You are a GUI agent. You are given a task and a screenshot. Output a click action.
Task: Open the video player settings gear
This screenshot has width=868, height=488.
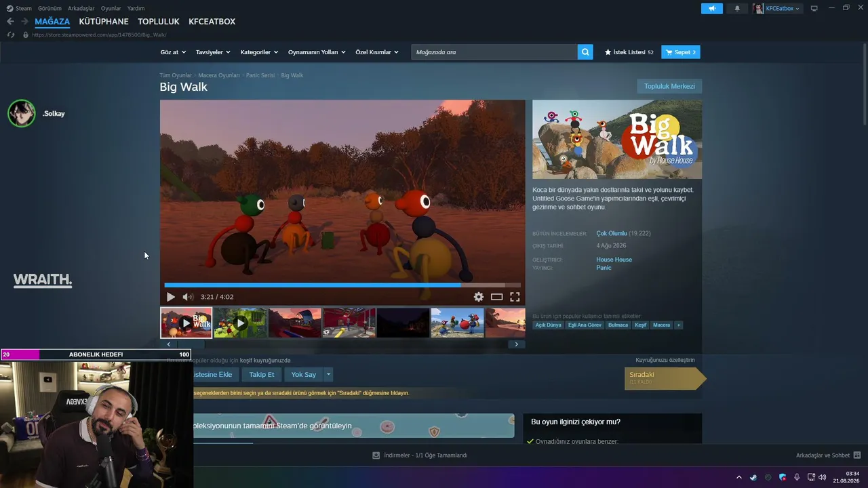tap(479, 297)
